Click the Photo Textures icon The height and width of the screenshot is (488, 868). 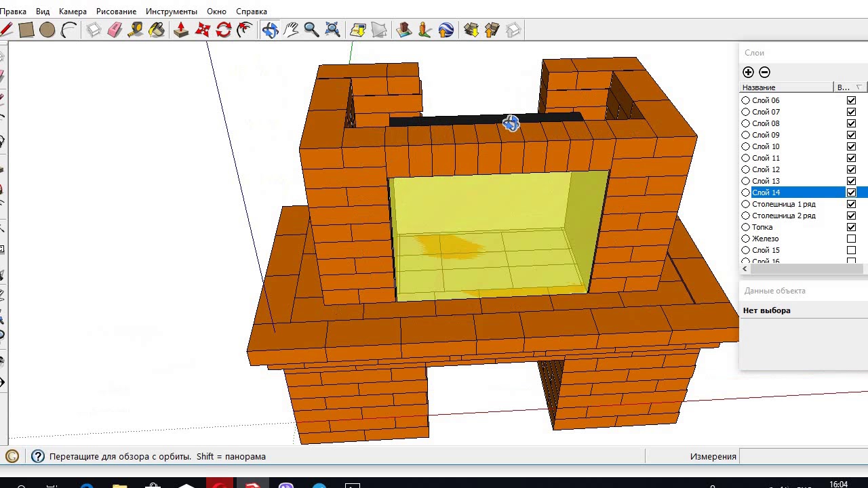[x=425, y=30]
